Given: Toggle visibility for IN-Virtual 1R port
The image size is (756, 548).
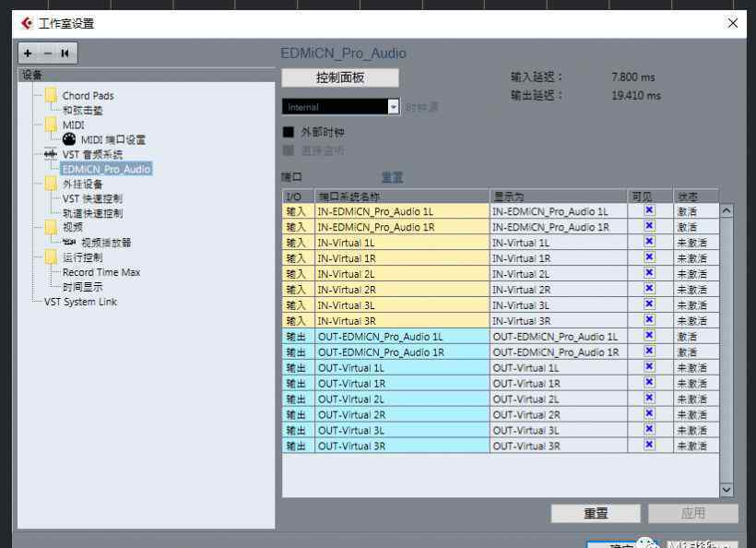Looking at the screenshot, I should [x=649, y=257].
